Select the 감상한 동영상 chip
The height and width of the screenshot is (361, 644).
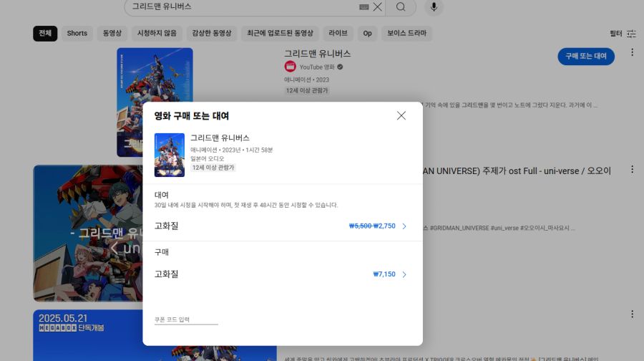tap(212, 33)
